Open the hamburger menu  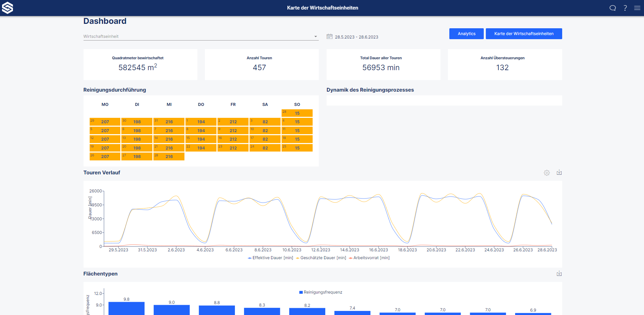coord(637,8)
